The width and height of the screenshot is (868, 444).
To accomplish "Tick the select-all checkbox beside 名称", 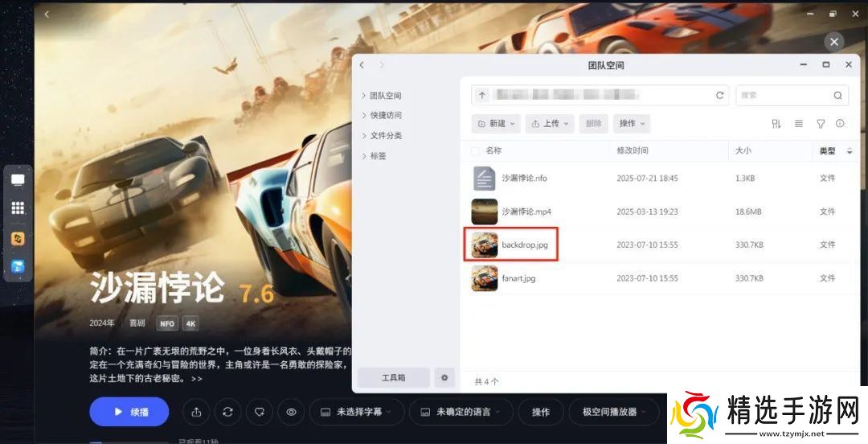I will point(476,150).
